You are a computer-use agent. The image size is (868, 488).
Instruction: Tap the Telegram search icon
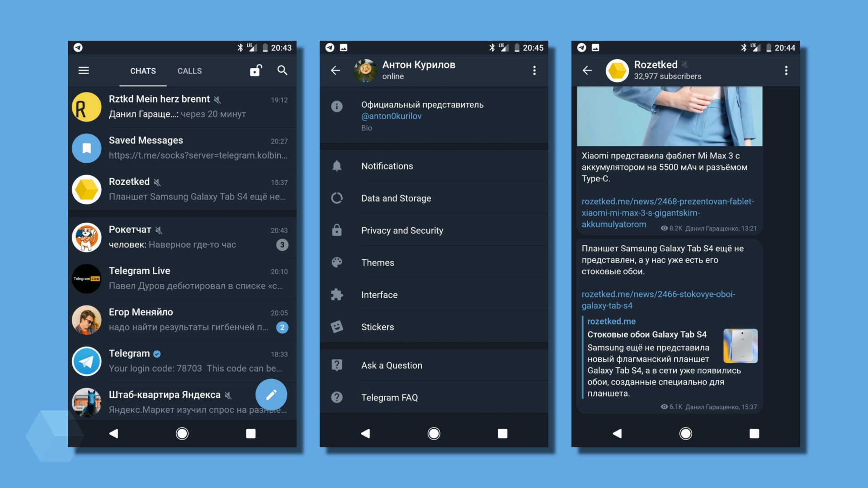[x=282, y=70]
